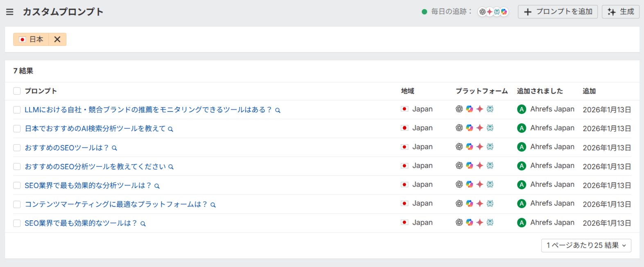Click the green 毎日の追跡 status dot
This screenshot has height=267, width=644.
click(425, 11)
